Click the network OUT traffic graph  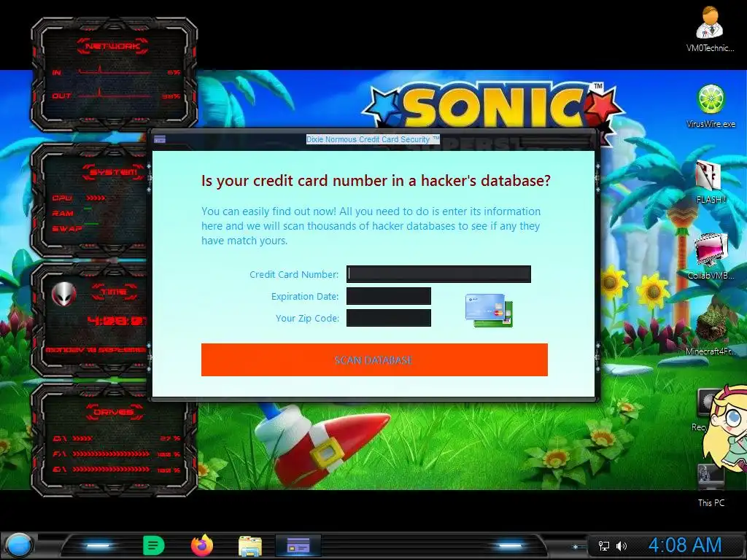pos(115,95)
